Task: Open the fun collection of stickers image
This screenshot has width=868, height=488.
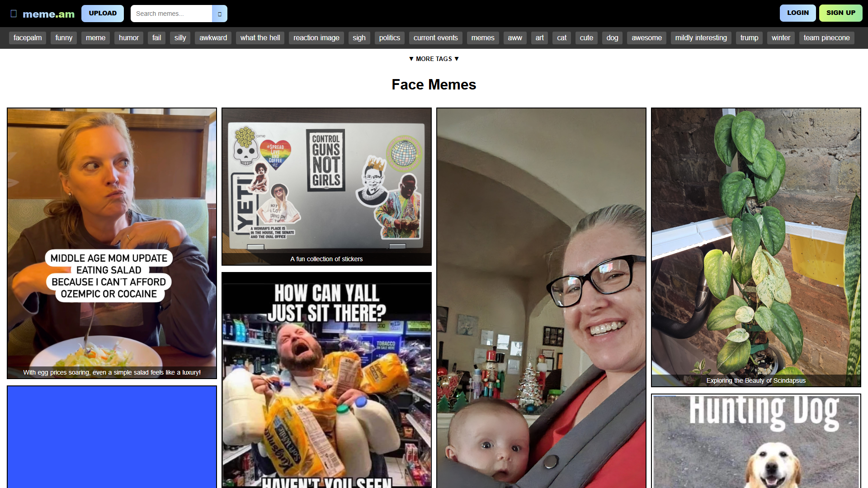Action: point(326,187)
